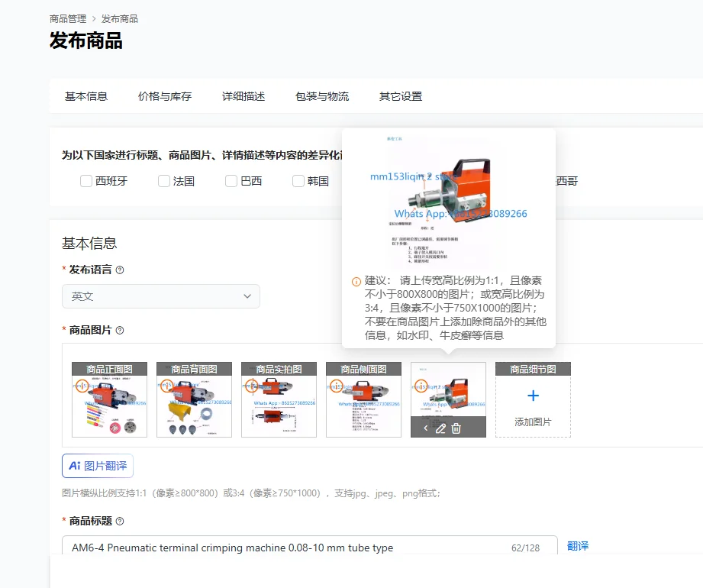Switch to the 基本信息 tab
Screen dimensions: 703x588
(x=86, y=96)
